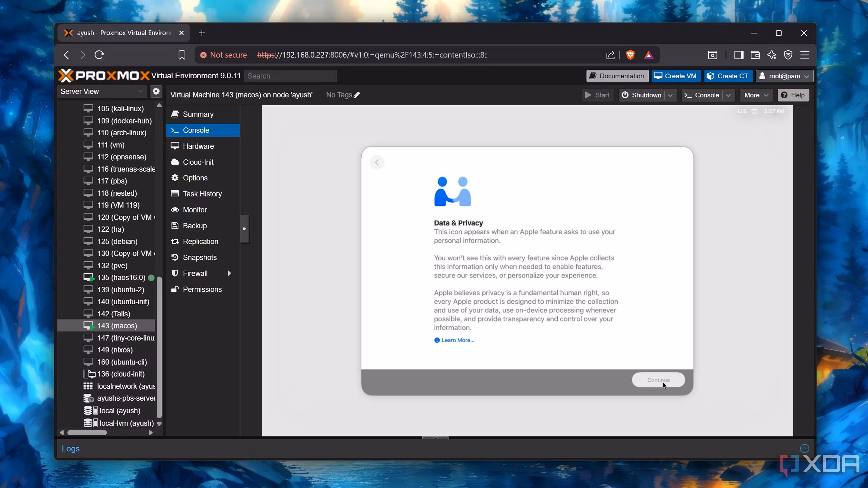The image size is (868, 488).
Task: Select 135 (haos16.0) in the tree
Action: click(106, 277)
